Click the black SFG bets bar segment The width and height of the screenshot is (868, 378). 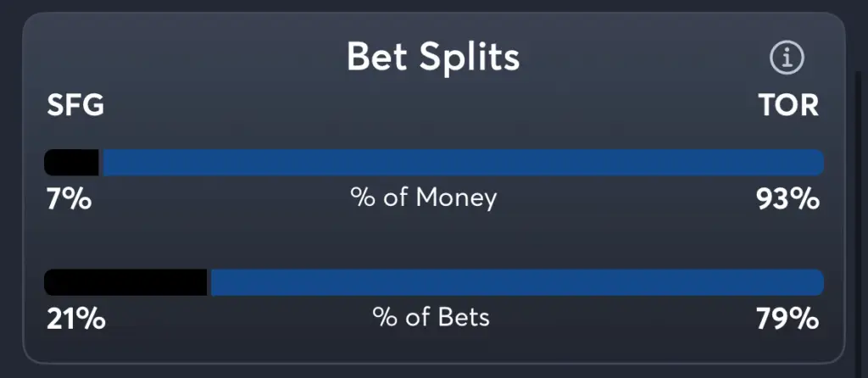click(125, 282)
